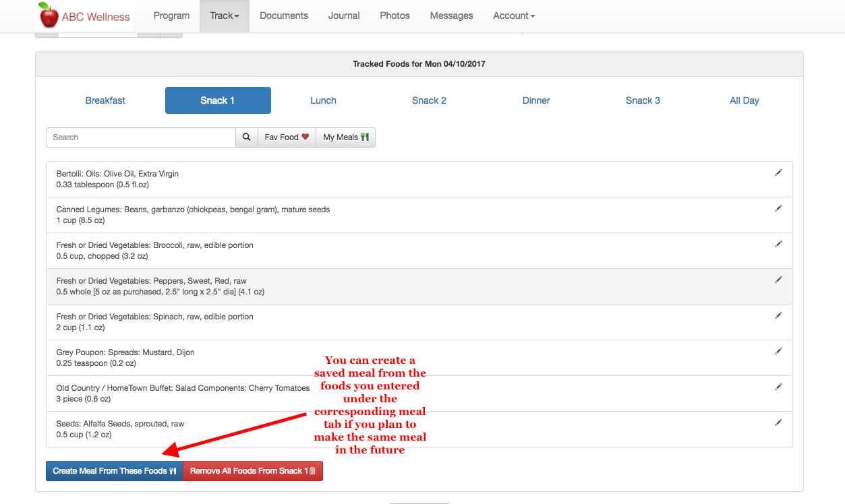
Task: Switch to the Snack 2 tab
Action: [429, 100]
